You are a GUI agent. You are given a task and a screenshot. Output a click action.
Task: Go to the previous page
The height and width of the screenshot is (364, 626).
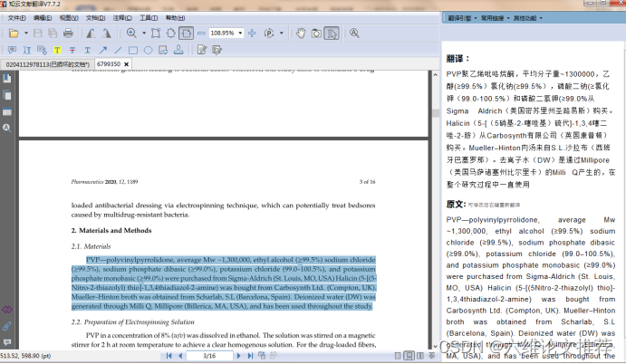tap(180, 356)
